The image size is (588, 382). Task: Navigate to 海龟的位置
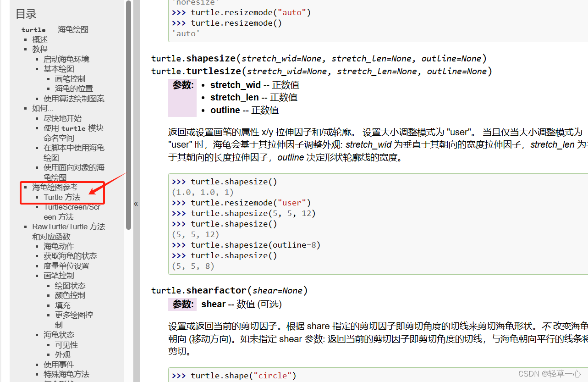(x=74, y=89)
